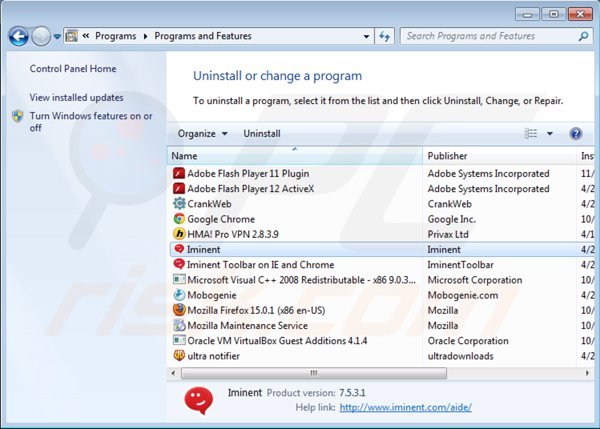Open the recent pages dropdown arrow
600x429 pixels.
click(57, 37)
